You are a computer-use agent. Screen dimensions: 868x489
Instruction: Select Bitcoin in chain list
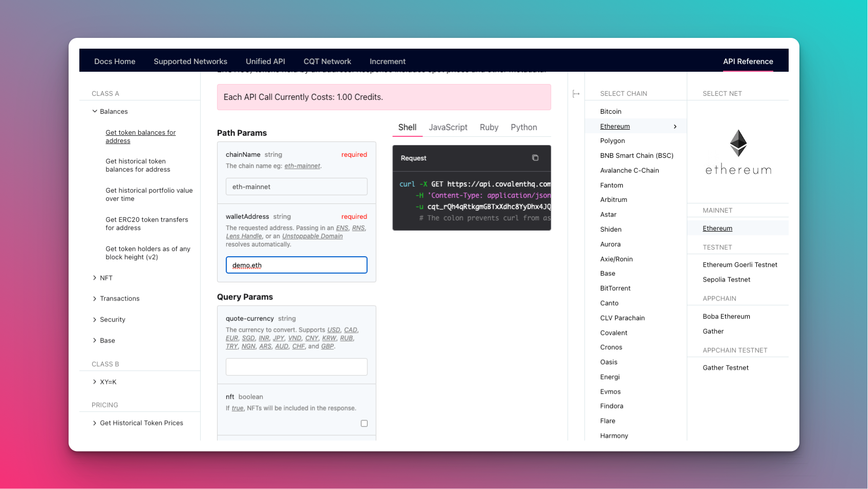[x=611, y=111]
